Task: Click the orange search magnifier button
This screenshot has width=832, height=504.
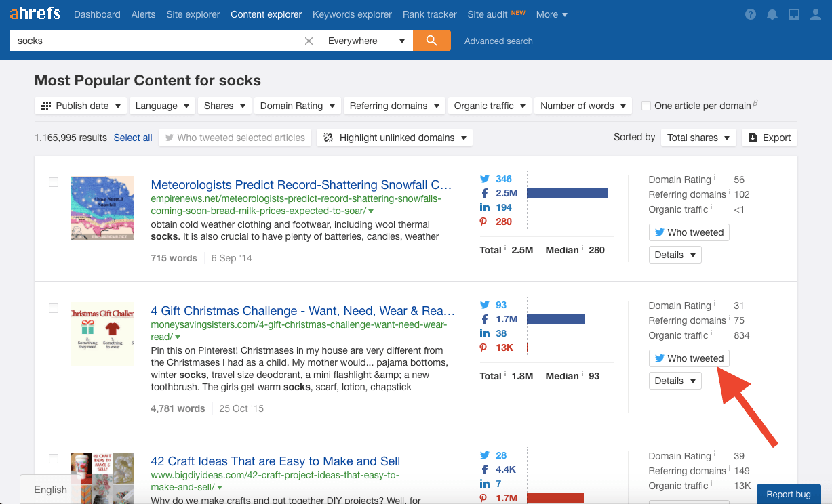Action: tap(431, 41)
